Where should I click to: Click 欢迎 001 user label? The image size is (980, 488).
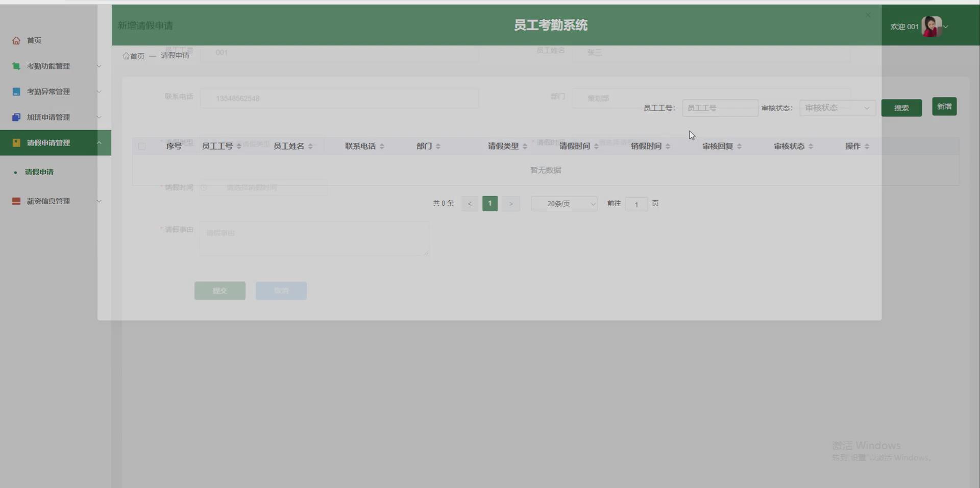(x=904, y=27)
